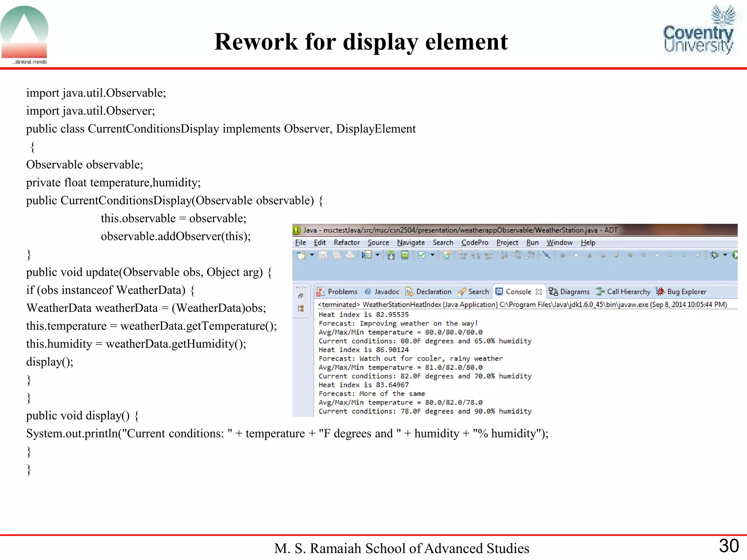Click the green checkmark lint icon
Screen dimensions: 747x560
pyautogui.click(x=422, y=255)
